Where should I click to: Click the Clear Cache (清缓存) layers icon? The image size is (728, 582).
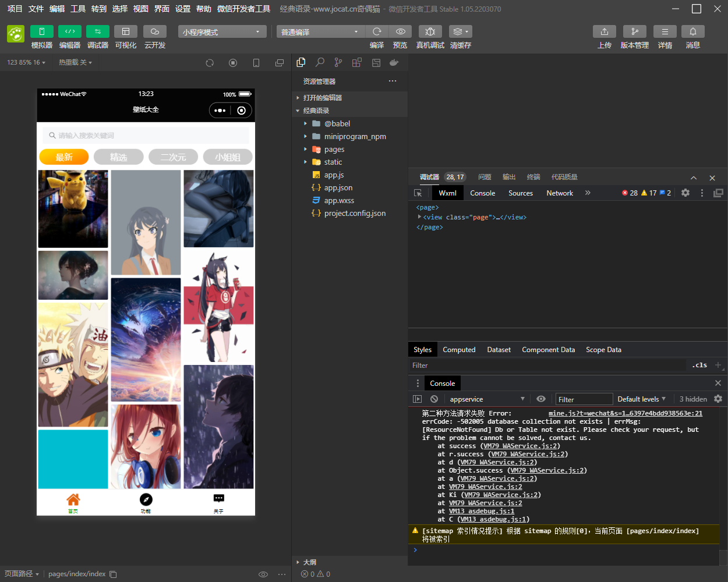[x=460, y=31]
